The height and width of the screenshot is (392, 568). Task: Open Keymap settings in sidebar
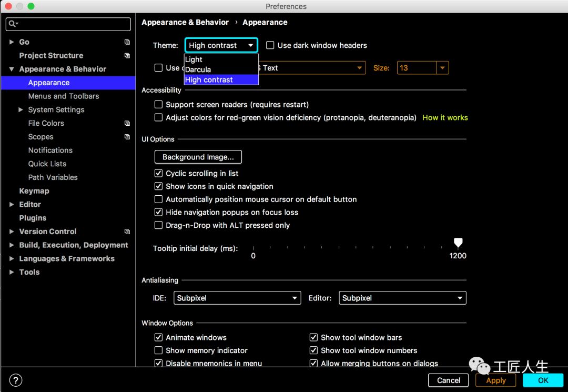coord(34,191)
